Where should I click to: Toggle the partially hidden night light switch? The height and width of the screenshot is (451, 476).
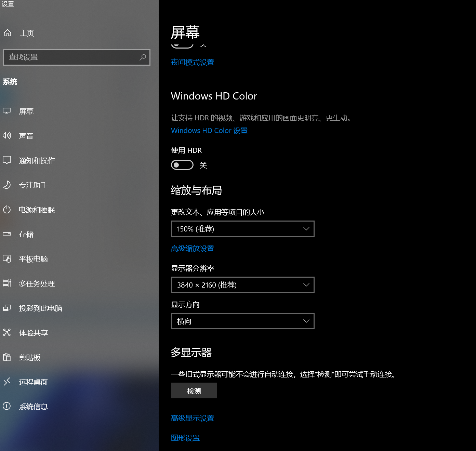[182, 45]
